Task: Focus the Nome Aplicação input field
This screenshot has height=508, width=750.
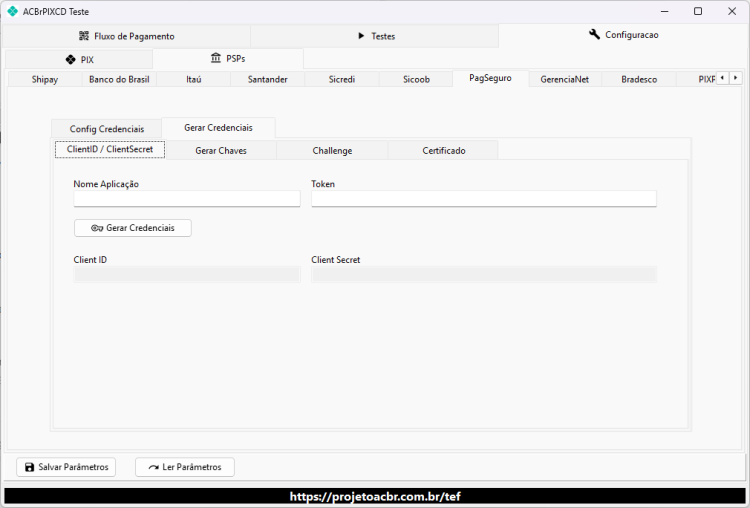Action: [187, 199]
